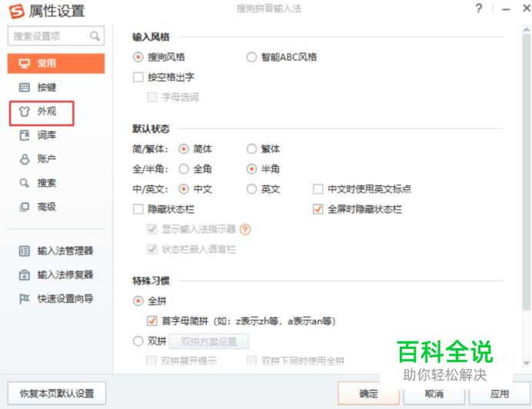This screenshot has height=409, width=532.
Task: Choose 简体 for default script
Action: tap(184, 148)
